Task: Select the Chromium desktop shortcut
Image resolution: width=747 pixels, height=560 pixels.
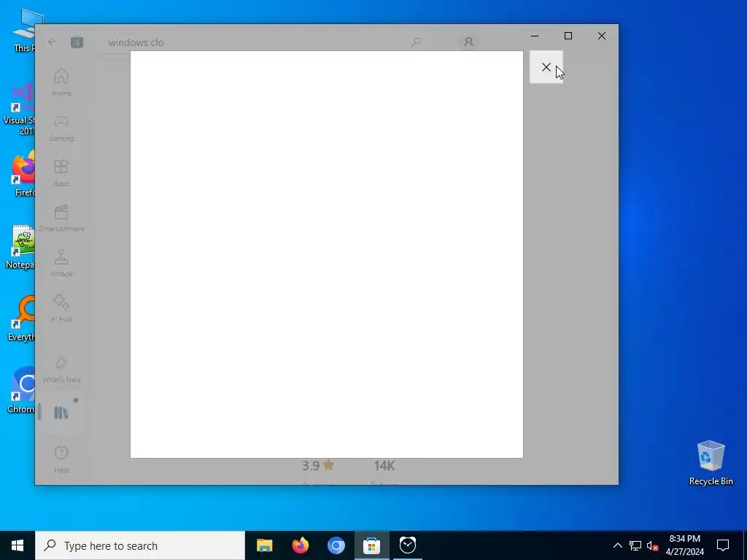Action: click(x=21, y=391)
